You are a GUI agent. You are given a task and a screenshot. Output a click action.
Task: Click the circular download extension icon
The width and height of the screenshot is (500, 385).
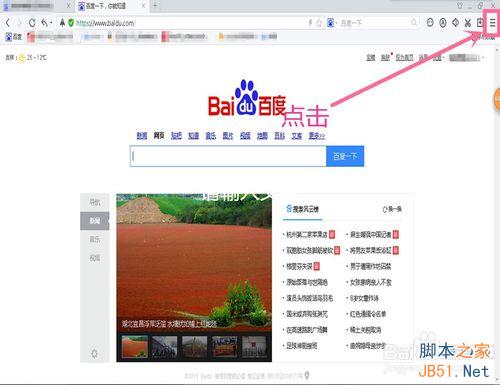coord(443,22)
